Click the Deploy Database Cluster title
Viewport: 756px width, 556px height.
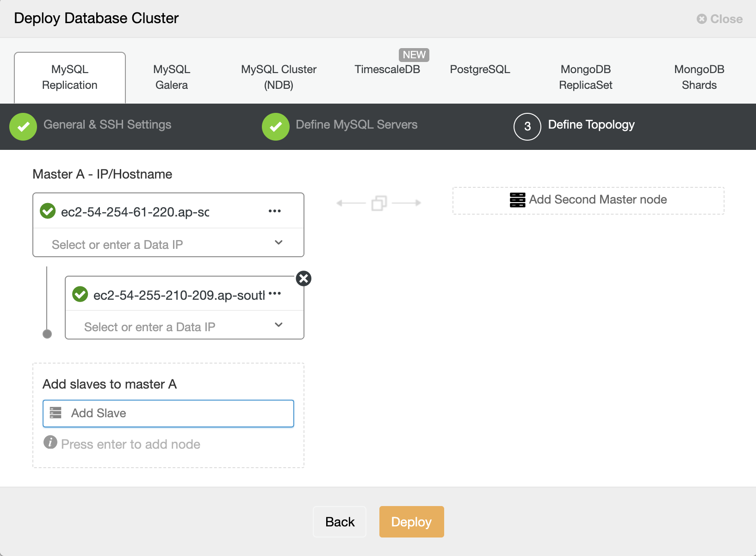point(96,18)
